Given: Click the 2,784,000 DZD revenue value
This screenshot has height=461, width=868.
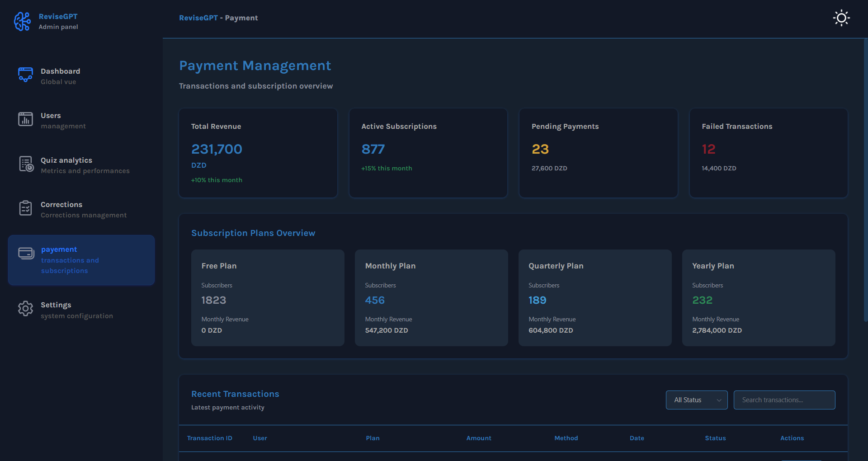Looking at the screenshot, I should click(717, 330).
